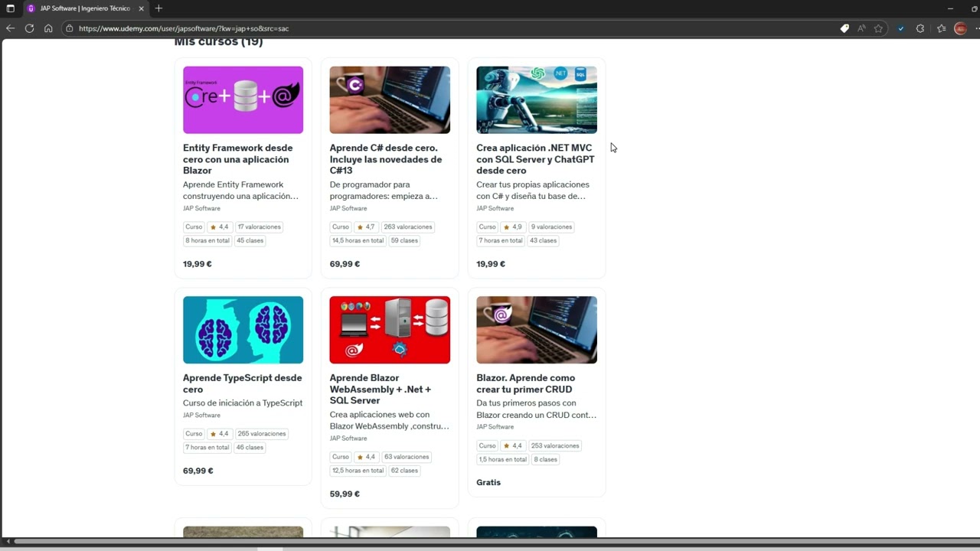Open the .NET MVC ChatGPT robot thumbnail
This screenshot has width=980, height=551.
pyautogui.click(x=537, y=99)
